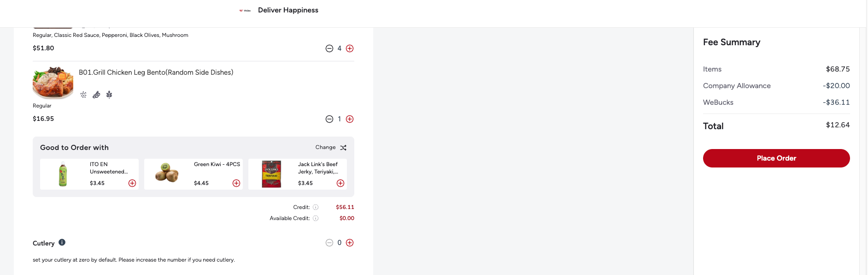
Task: Decrease Grill Chicken Leg Bento quantity
Action: pos(329,119)
